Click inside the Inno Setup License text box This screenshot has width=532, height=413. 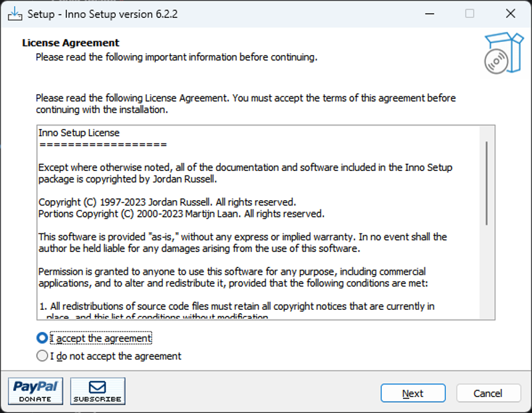[x=258, y=222]
